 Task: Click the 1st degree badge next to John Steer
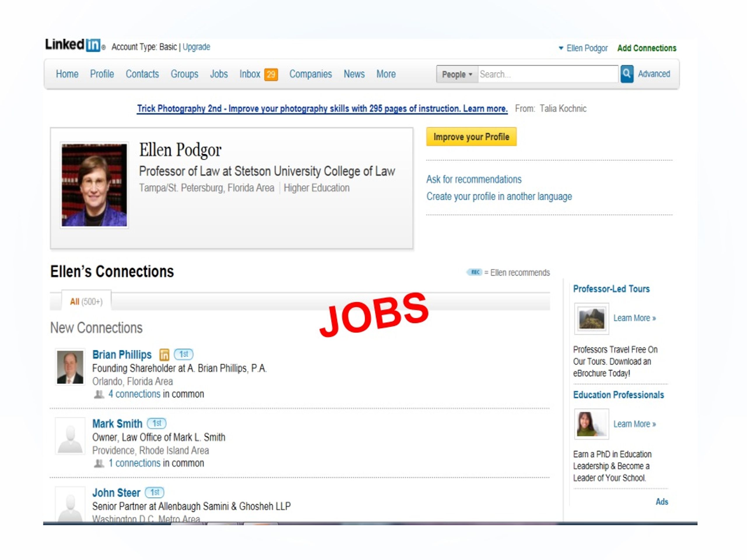tap(155, 493)
